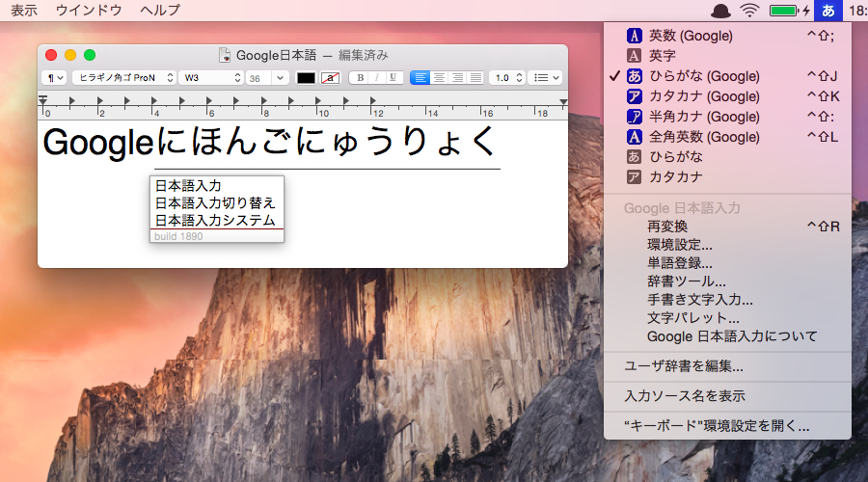Click the gray あ icon beside ひらがな
The height and width of the screenshot is (482, 868).
click(x=634, y=156)
